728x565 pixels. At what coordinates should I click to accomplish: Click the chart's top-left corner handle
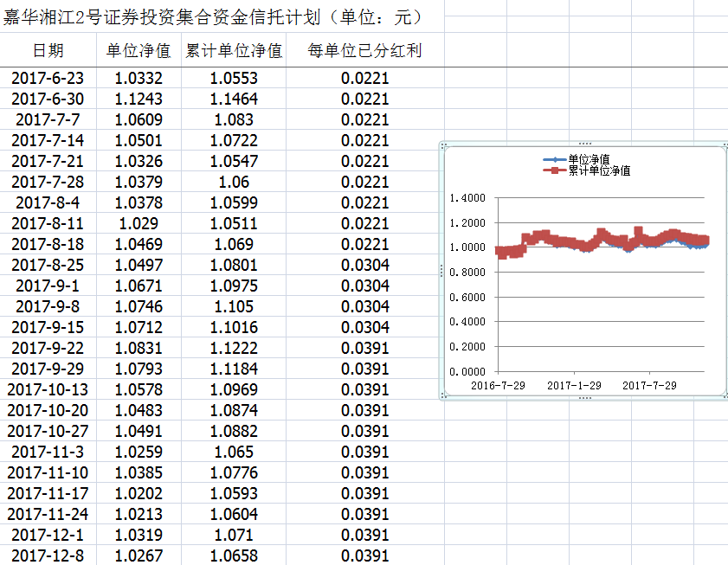[442, 145]
